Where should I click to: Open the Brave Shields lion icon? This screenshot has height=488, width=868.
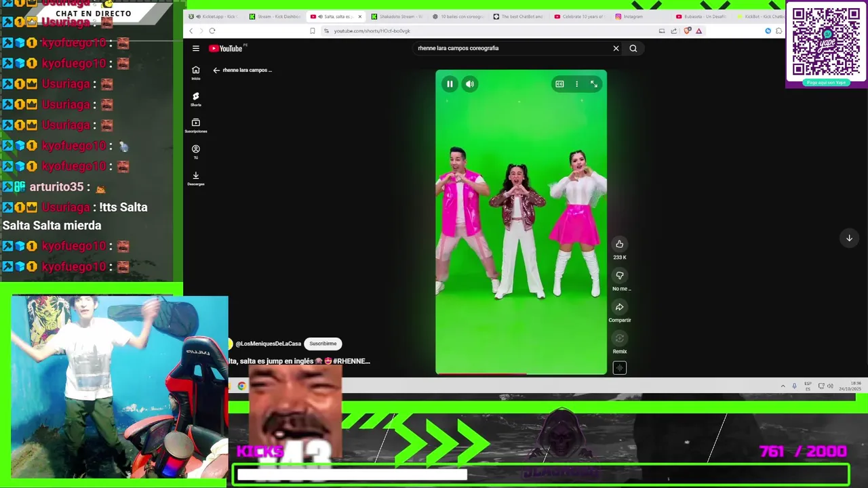688,30
